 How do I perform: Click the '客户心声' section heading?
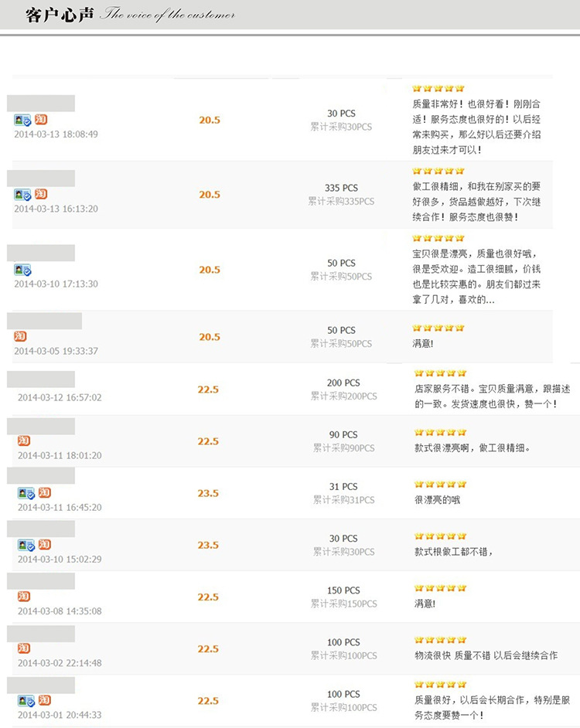coord(60,15)
